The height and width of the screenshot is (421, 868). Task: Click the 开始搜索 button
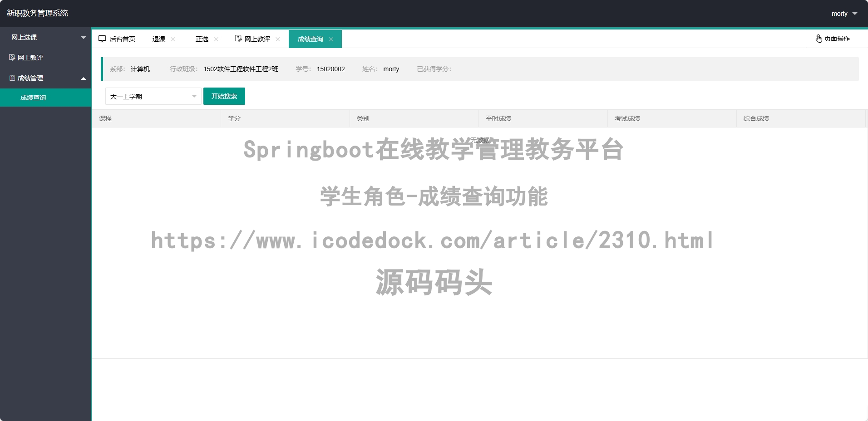224,96
